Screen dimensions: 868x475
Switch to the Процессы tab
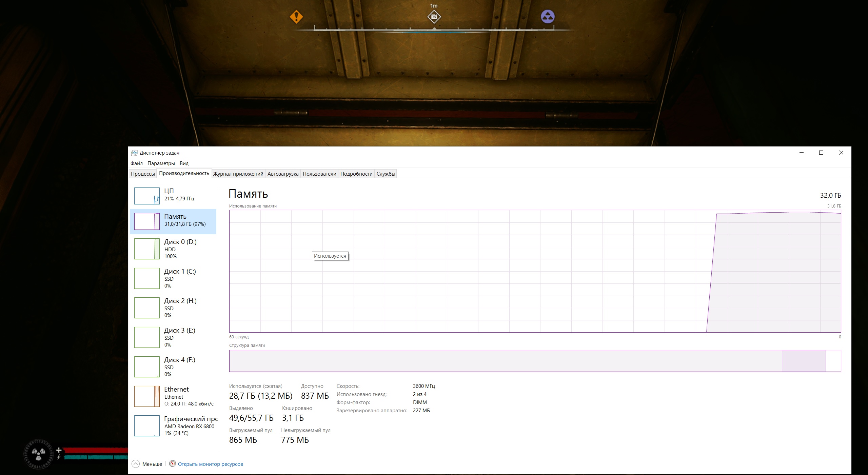pyautogui.click(x=143, y=174)
